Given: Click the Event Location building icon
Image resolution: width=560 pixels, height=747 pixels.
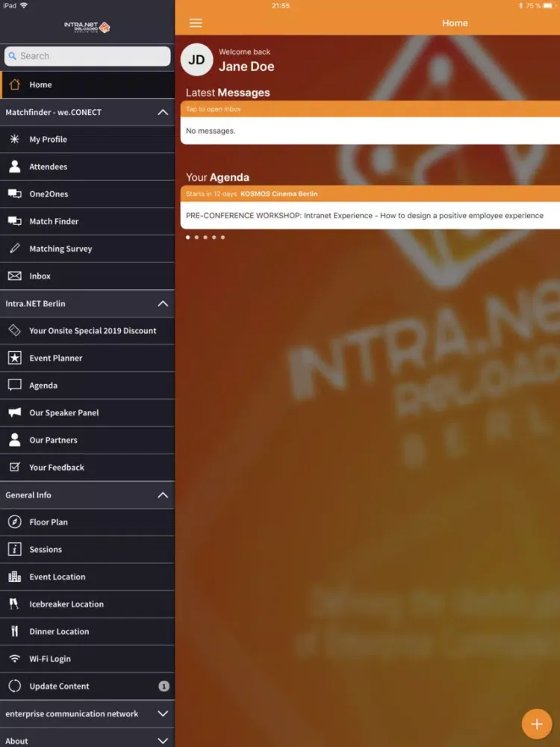Looking at the screenshot, I should 15,577.
